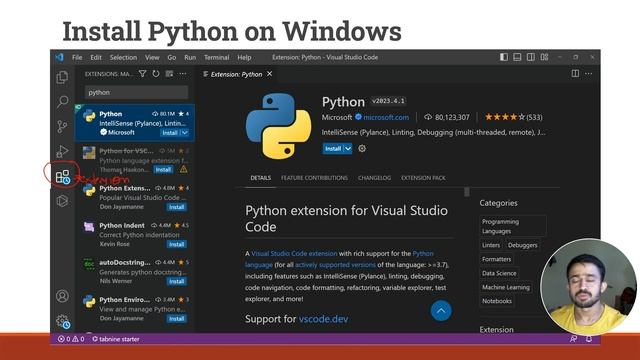Open editor more actions ellipsis
The width and height of the screenshot is (640, 360).
(588, 73)
